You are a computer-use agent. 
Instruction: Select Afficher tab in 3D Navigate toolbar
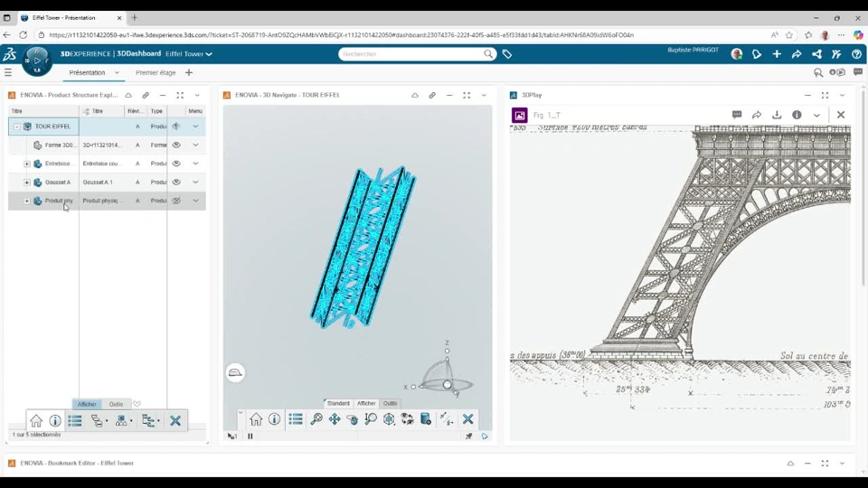[366, 403]
